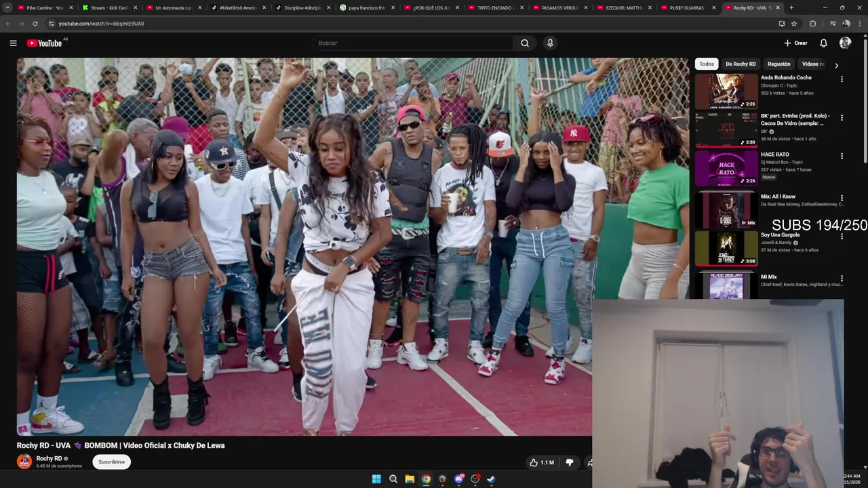Open Soy Una Gargola video title
This screenshot has width=868, height=488.
780,235
